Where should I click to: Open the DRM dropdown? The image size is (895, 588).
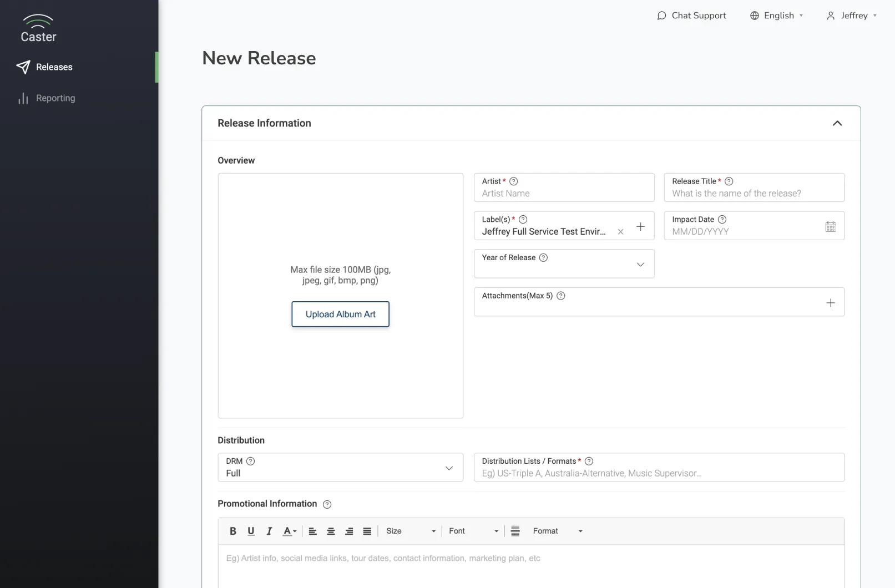point(448,468)
